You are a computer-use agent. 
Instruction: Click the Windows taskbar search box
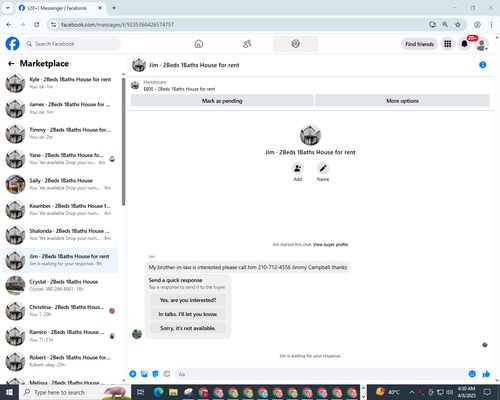click(75, 392)
